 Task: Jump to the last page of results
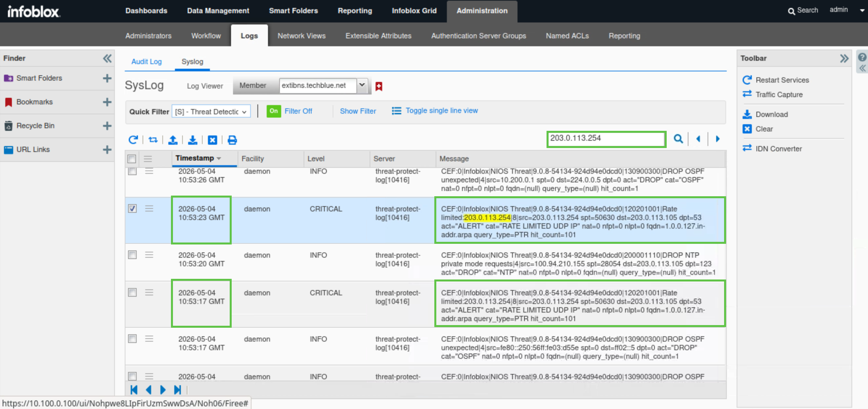click(x=178, y=390)
